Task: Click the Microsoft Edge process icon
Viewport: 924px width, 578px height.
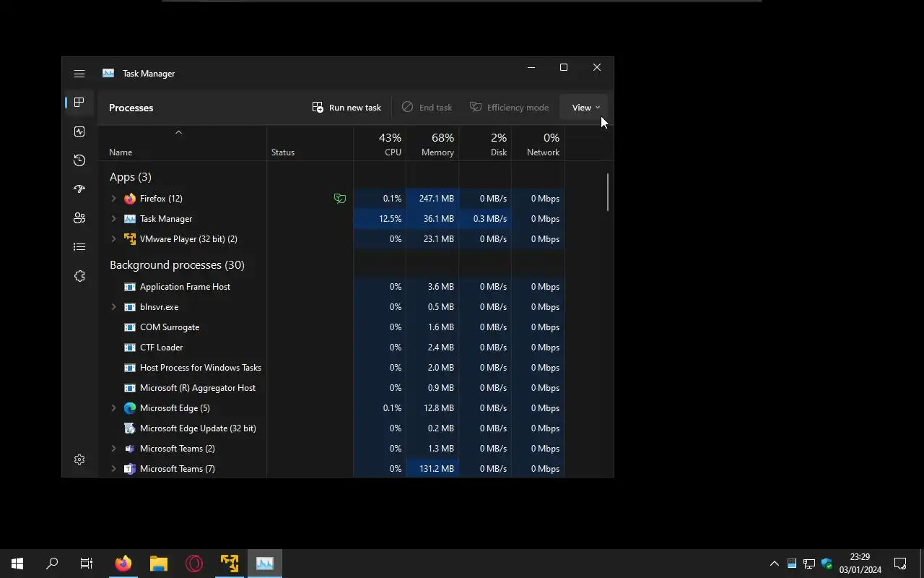Action: [x=130, y=407]
